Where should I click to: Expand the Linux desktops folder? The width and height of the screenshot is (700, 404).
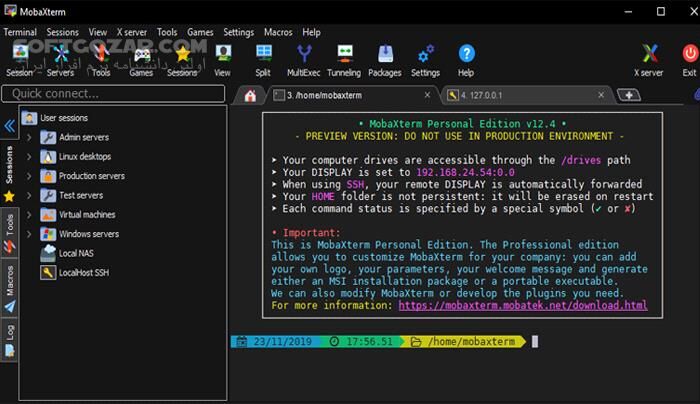[29, 157]
